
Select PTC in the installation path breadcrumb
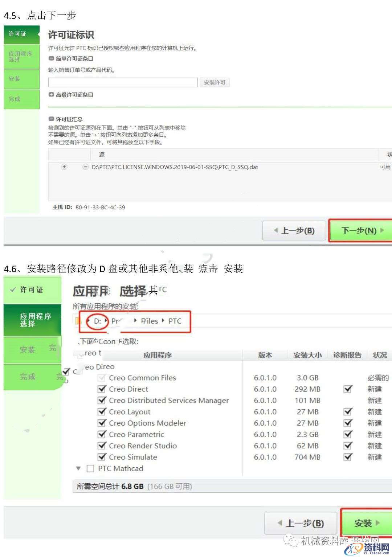tap(175, 321)
